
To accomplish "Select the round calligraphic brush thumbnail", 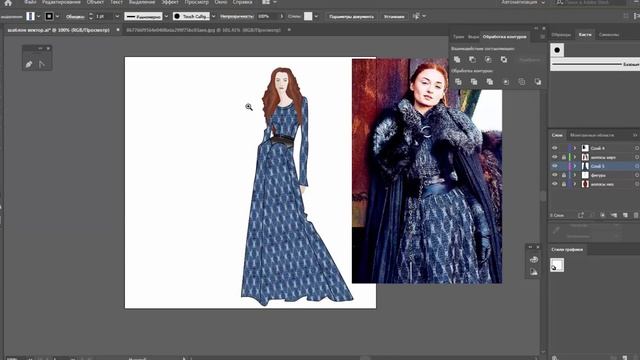I will point(557,50).
